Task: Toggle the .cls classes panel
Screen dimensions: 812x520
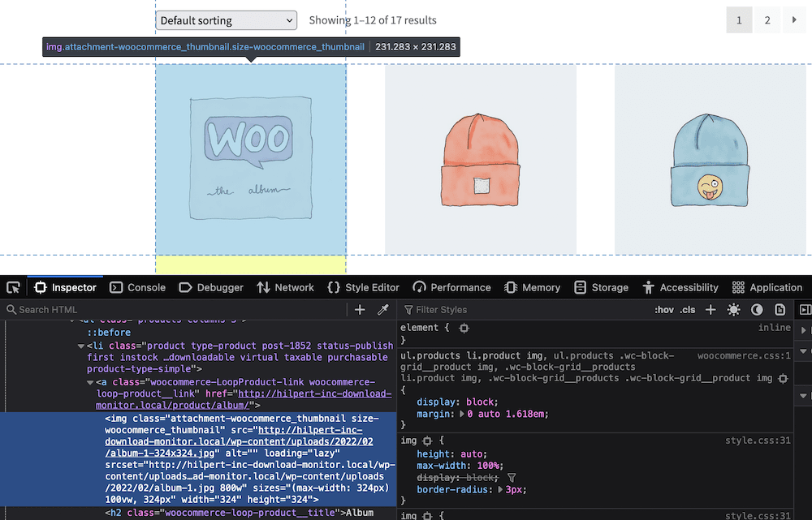Action: [x=688, y=310]
